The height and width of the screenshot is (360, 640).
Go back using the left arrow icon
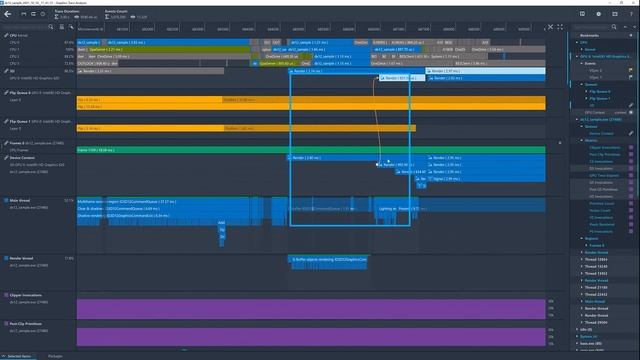pyautogui.click(x=8, y=14)
